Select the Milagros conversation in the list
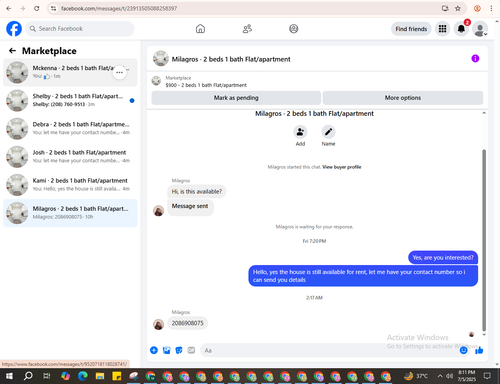The image size is (500, 384). [x=70, y=213]
